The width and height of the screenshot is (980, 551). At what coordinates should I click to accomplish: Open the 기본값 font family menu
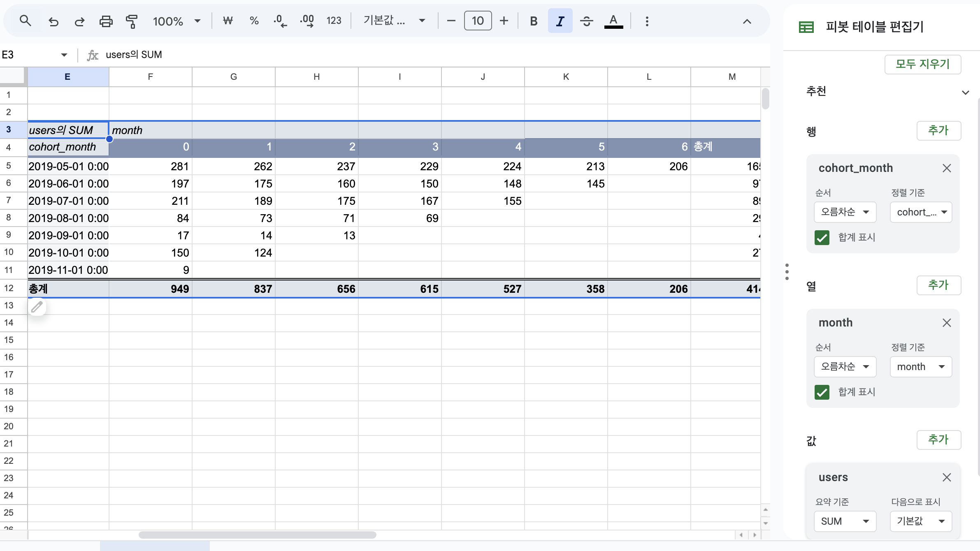(394, 21)
